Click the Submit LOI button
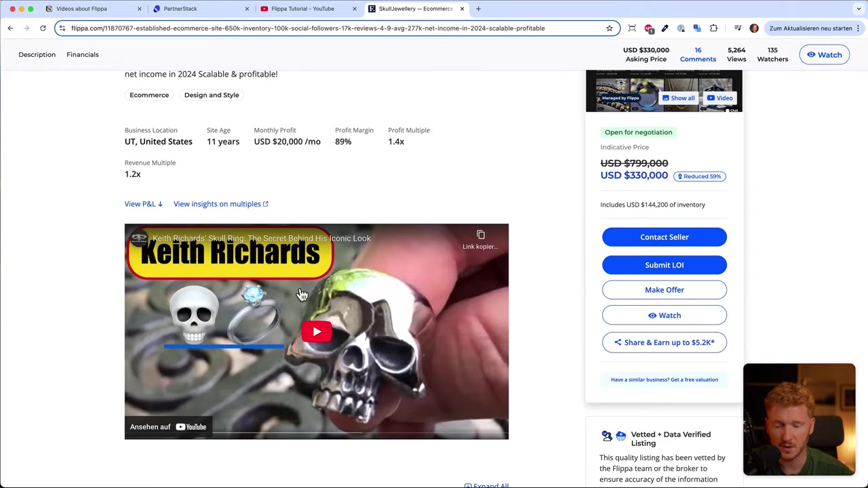The height and width of the screenshot is (488, 868). coord(665,265)
